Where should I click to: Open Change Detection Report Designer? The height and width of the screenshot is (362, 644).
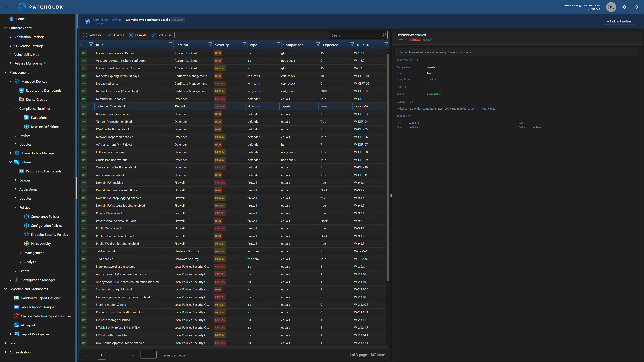coord(46,316)
